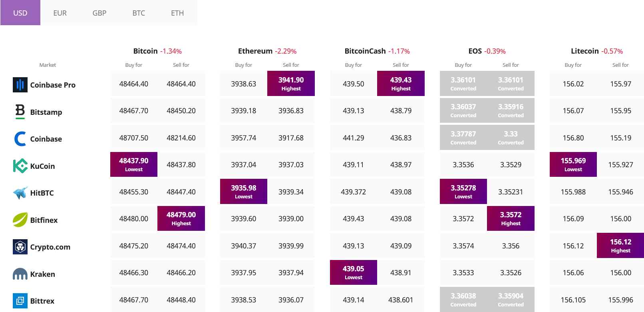Open the Kraken market name
The image size is (644, 312).
pos(43,274)
